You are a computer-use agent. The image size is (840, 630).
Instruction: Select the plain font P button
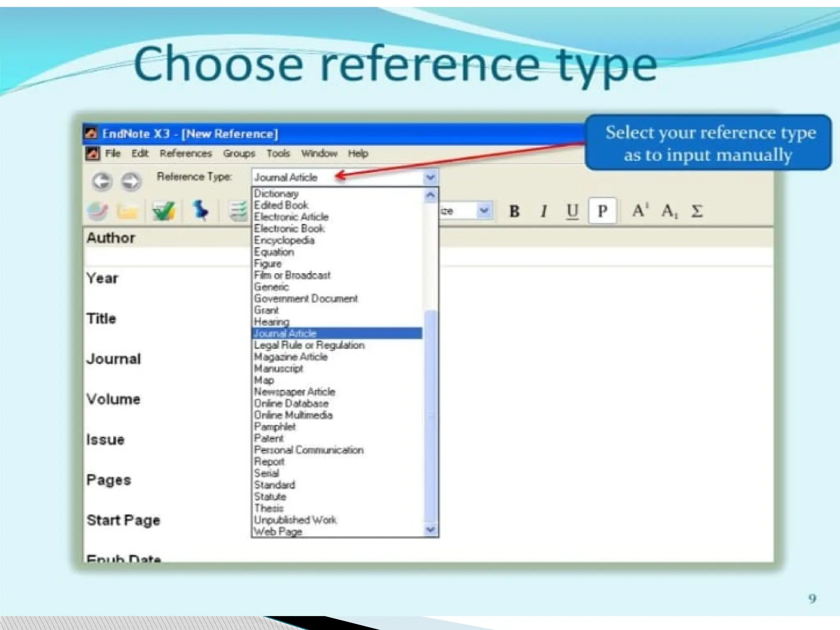point(602,211)
